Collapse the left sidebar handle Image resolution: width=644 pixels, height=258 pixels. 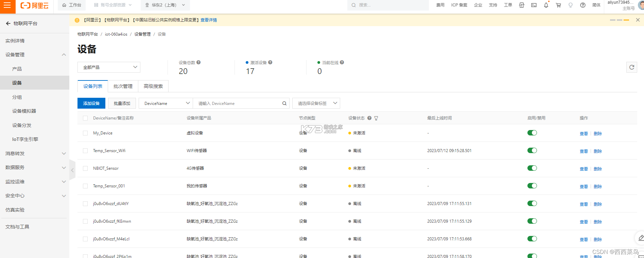(72, 170)
